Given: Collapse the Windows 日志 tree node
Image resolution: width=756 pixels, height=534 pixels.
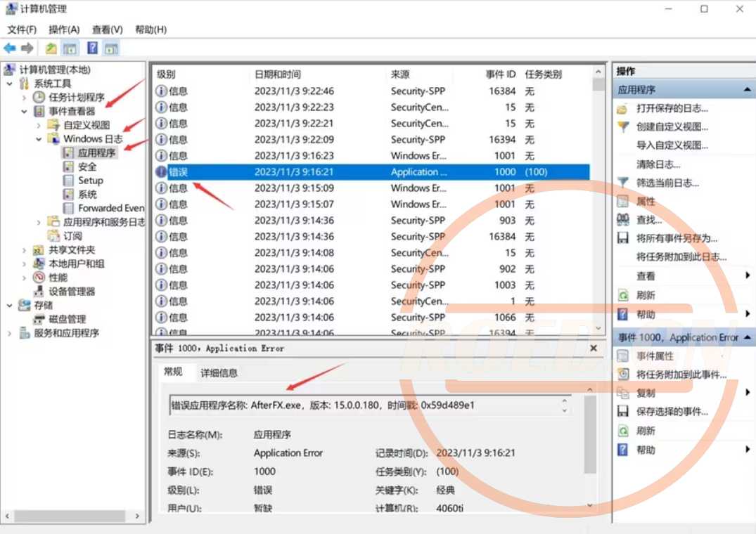Looking at the screenshot, I should (39, 139).
